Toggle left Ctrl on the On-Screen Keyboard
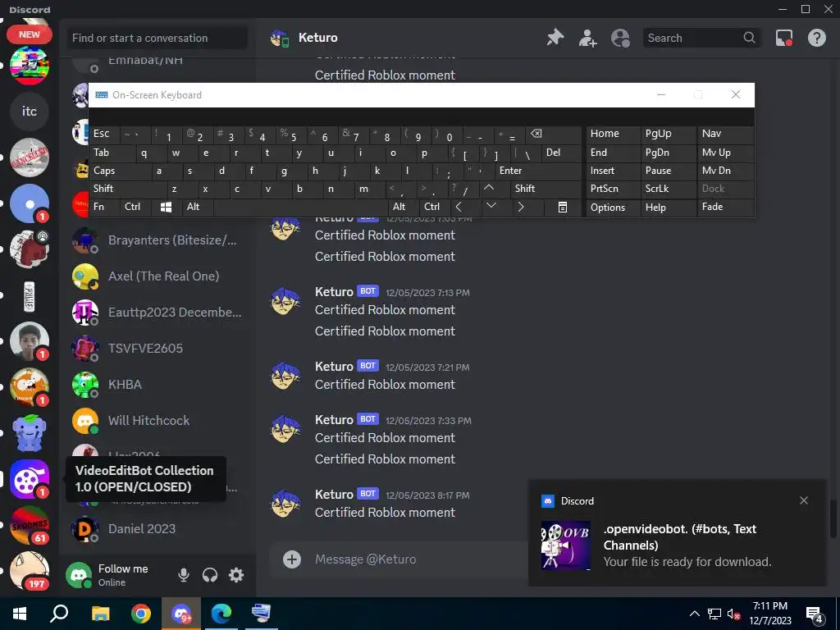 (x=135, y=207)
